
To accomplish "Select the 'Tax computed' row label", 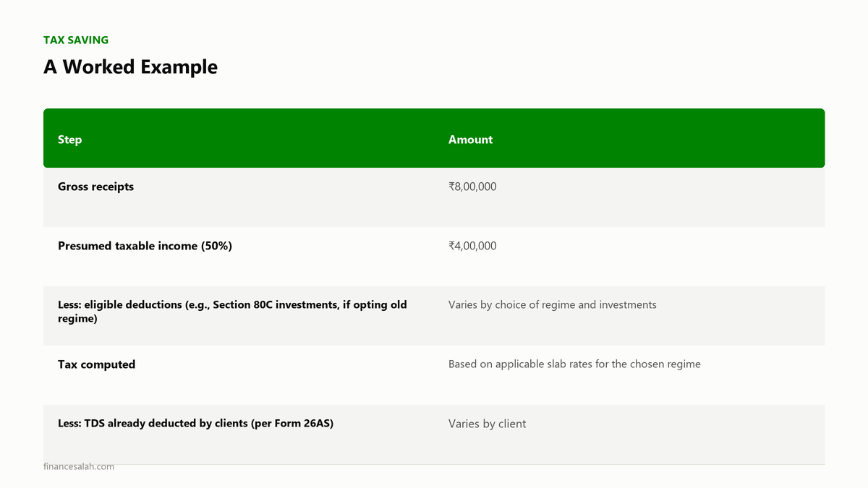I will point(96,364).
